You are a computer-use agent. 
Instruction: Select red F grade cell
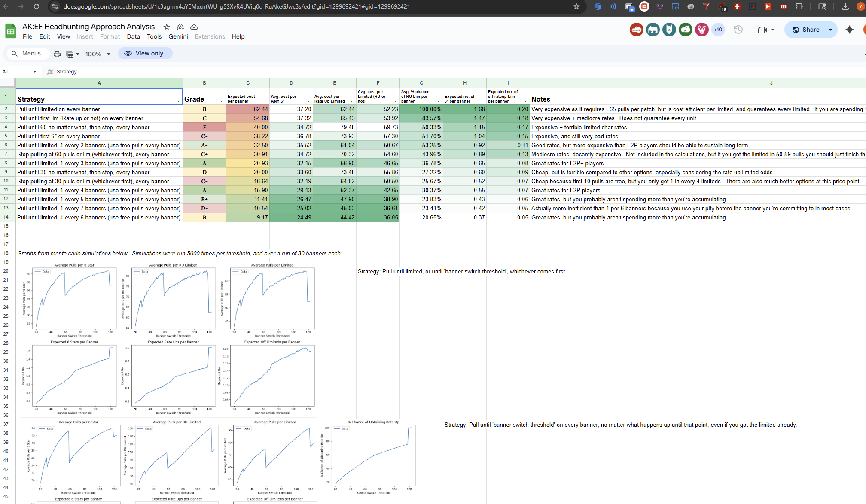point(204,127)
